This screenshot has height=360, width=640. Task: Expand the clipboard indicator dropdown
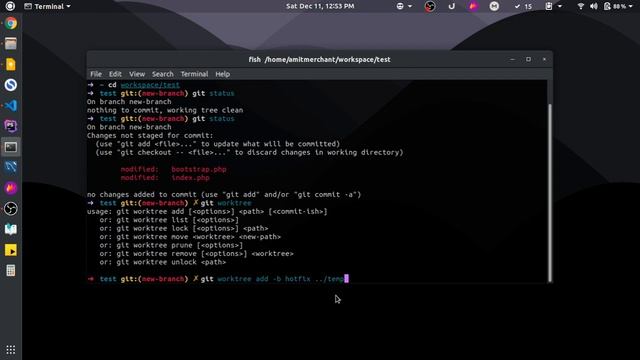pyautogui.click(x=554, y=6)
